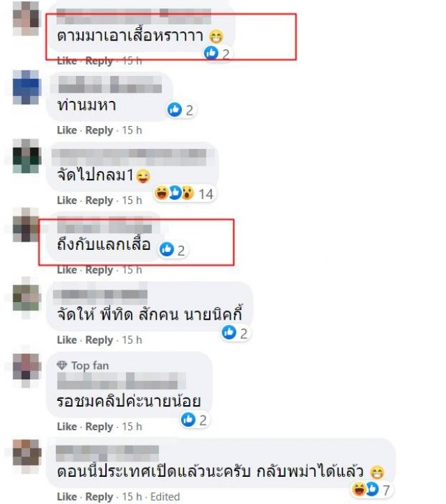Click like reaction icon on ท่านมหา comment

coord(175,109)
